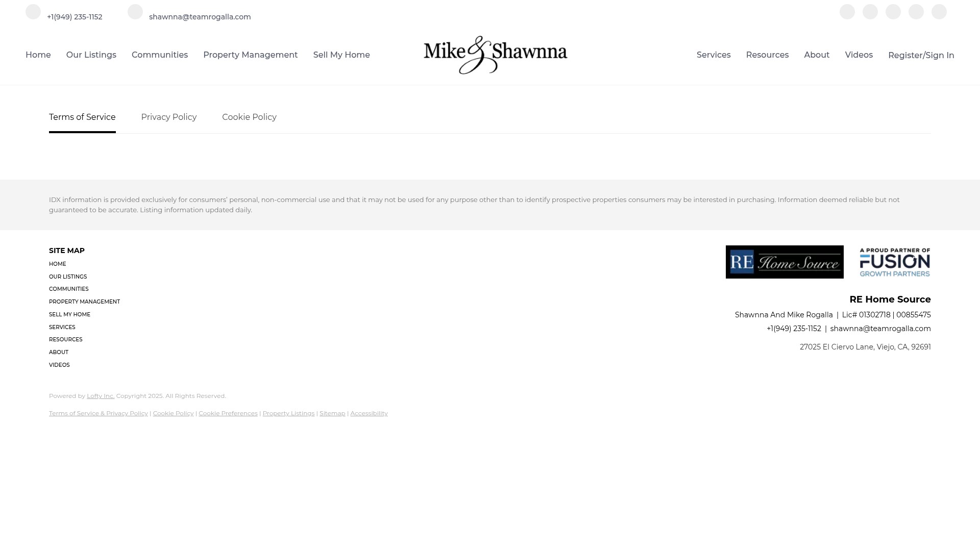
Task: Click SERVICES in the site map
Action: pyautogui.click(x=62, y=328)
